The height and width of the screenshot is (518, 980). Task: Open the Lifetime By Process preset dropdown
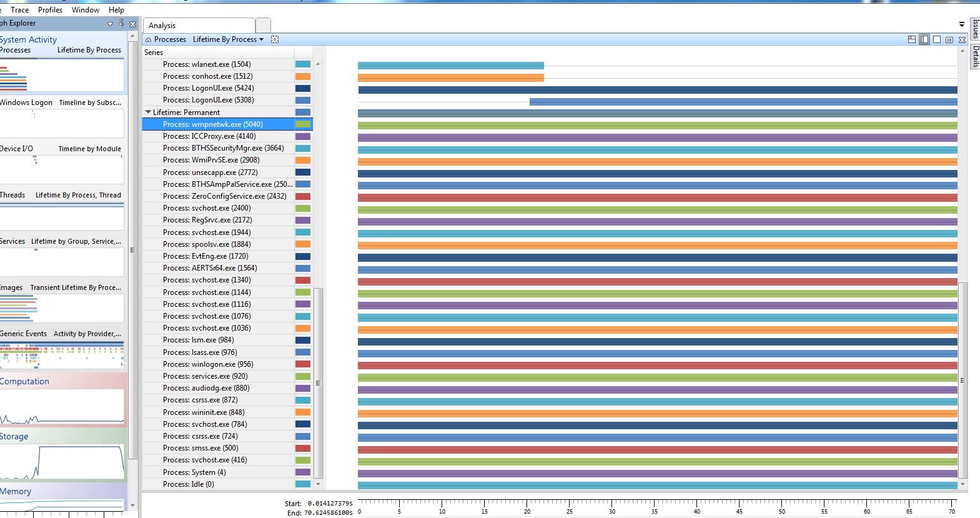[x=228, y=39]
